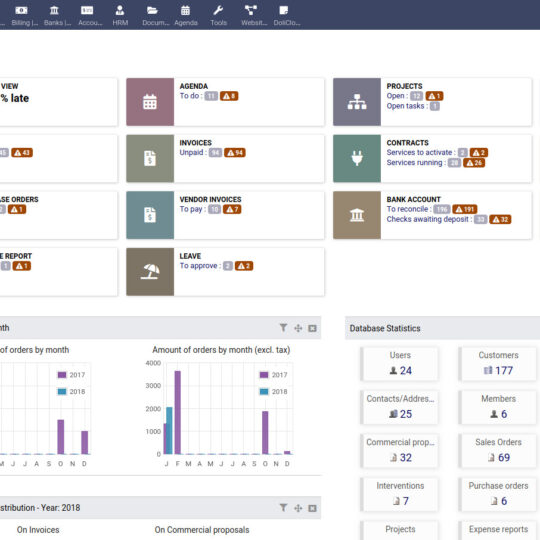Open Leave 'To approve' link

(200, 266)
